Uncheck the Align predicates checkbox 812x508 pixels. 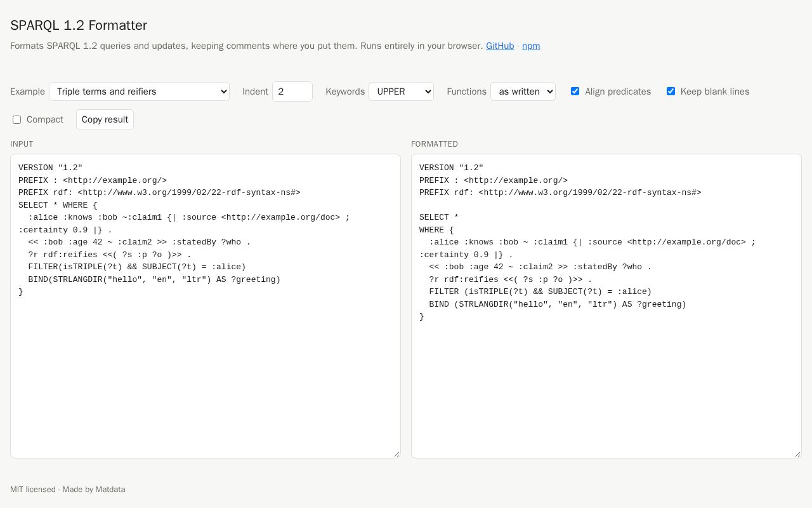[x=575, y=91]
